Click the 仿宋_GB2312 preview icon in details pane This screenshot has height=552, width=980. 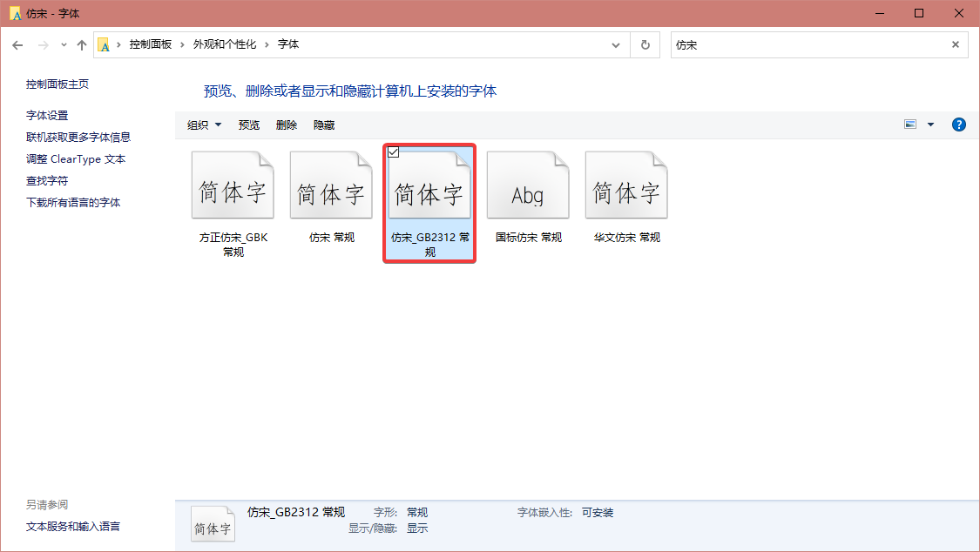coord(213,523)
